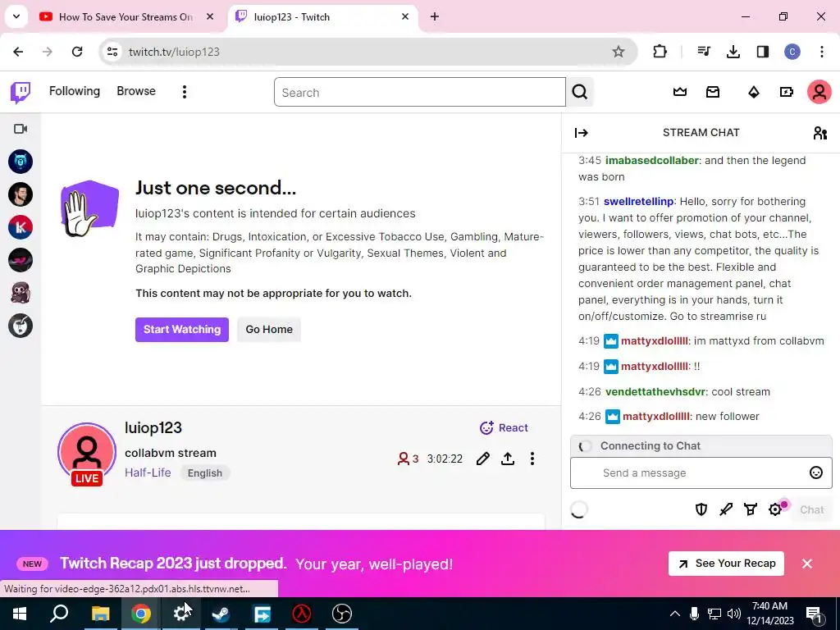Open the dark pink-eyed channel avatar

tap(21, 260)
